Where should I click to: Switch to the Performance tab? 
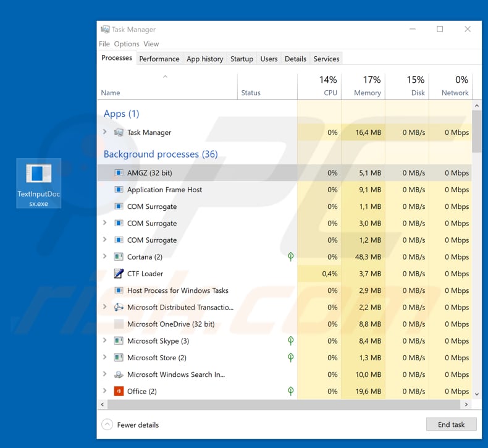coord(159,59)
